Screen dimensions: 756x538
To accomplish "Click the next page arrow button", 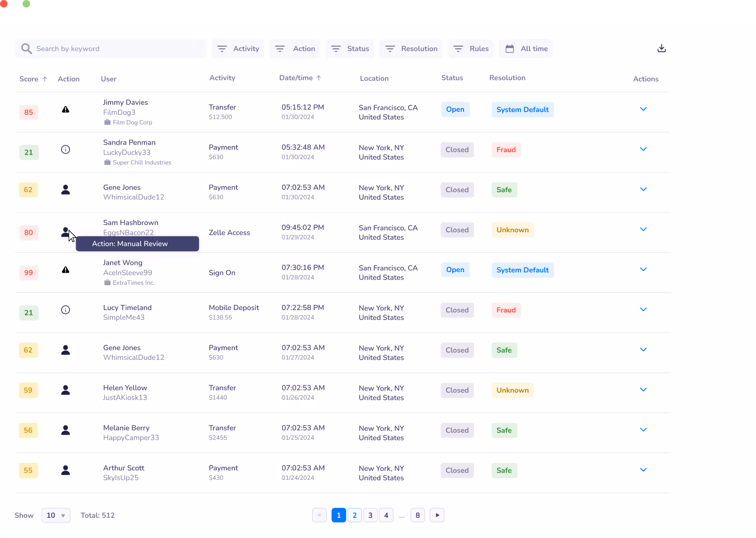I will coord(437,515).
